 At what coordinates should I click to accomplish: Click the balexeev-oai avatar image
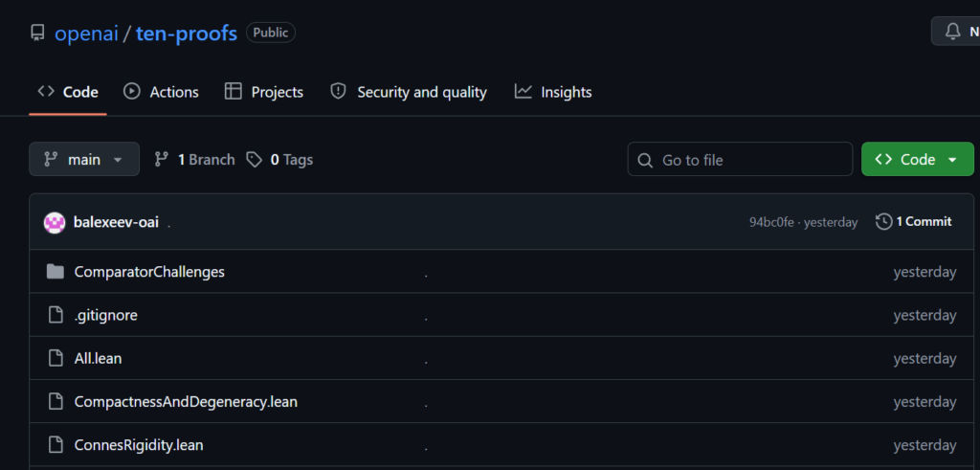click(55, 222)
